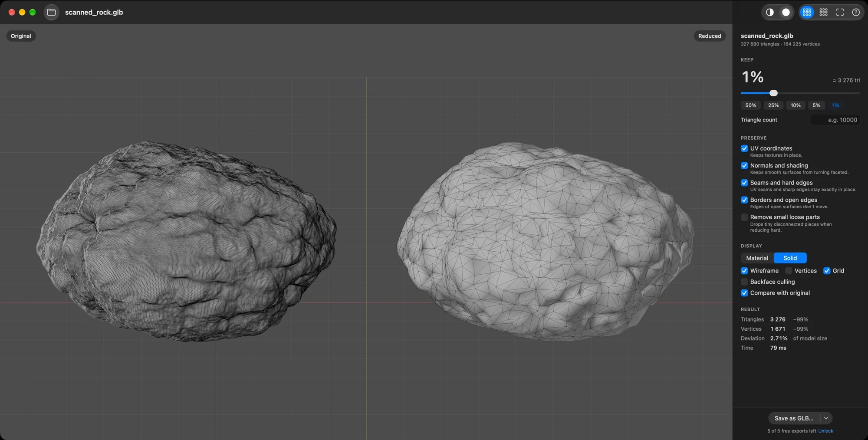Open the save format dropdown arrow
Screen dimensions: 868x440
[826, 418]
